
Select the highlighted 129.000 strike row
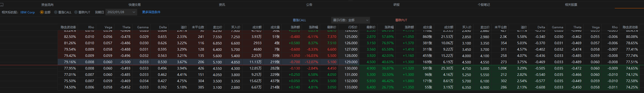pos(351,62)
